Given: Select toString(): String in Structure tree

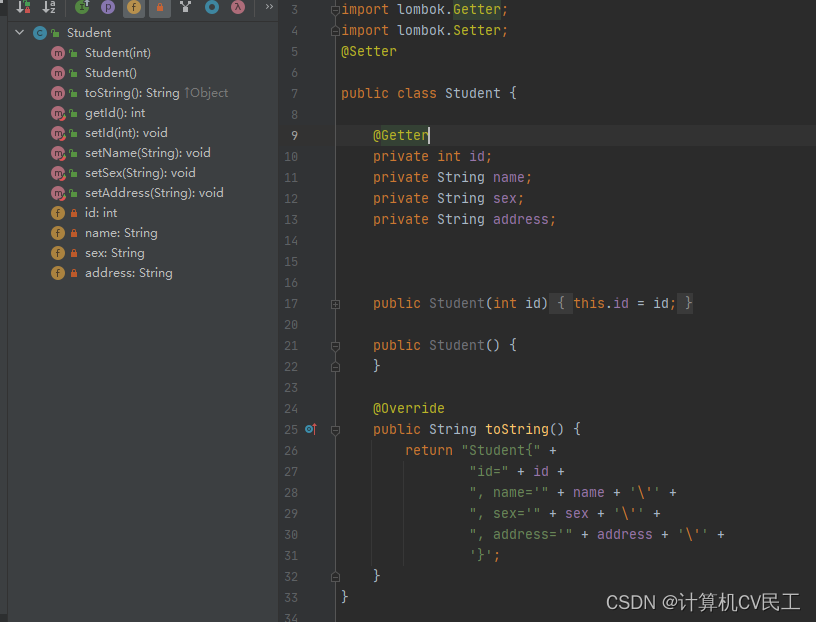Looking at the screenshot, I should (x=132, y=93).
